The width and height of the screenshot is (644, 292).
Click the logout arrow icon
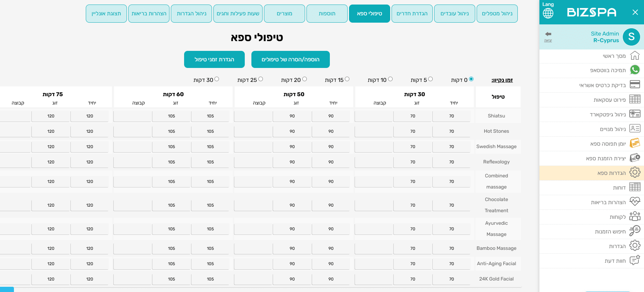coord(548,34)
